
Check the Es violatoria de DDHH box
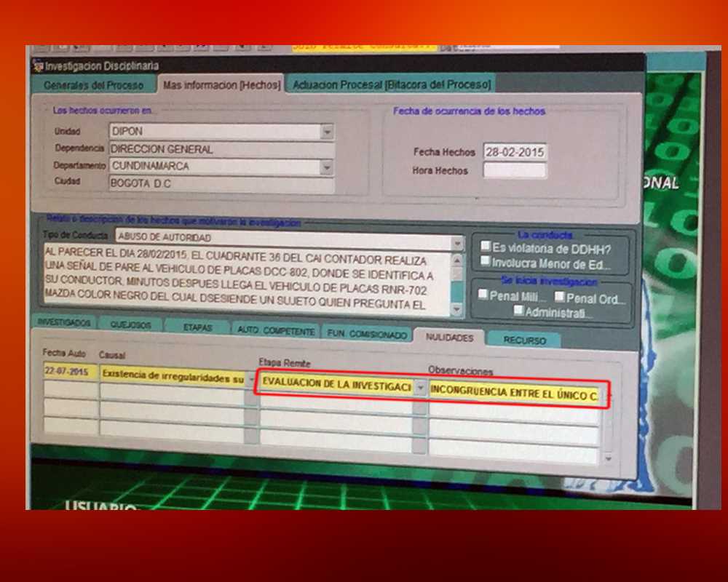(486, 246)
